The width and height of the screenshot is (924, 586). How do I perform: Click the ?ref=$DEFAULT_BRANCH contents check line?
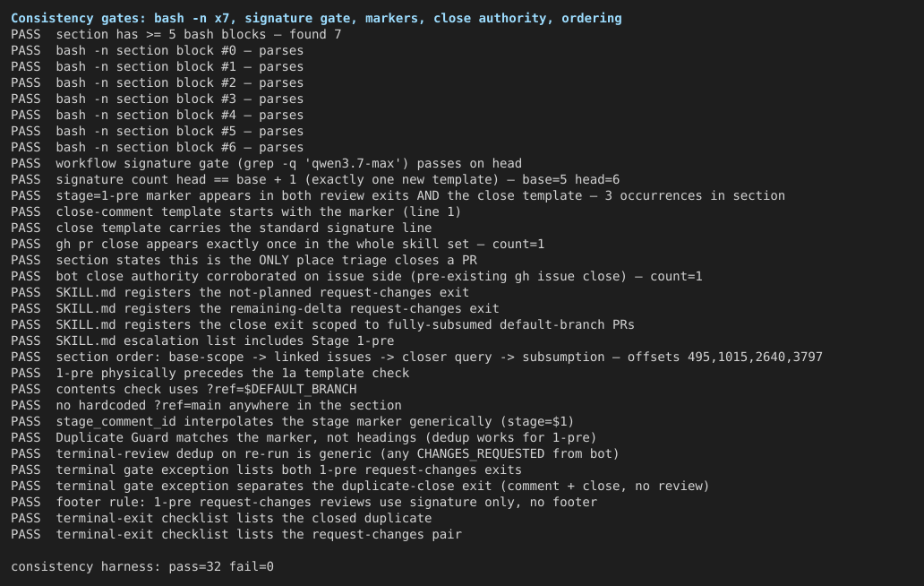pos(184,389)
